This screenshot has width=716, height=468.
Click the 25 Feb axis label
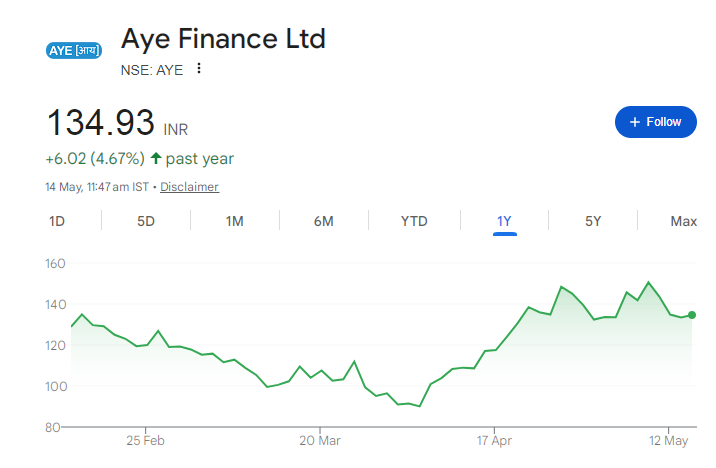pos(145,441)
